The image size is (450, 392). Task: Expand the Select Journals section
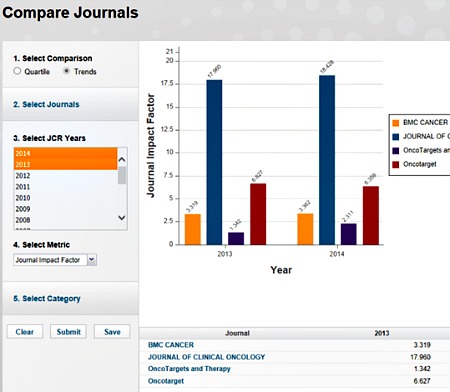[46, 104]
